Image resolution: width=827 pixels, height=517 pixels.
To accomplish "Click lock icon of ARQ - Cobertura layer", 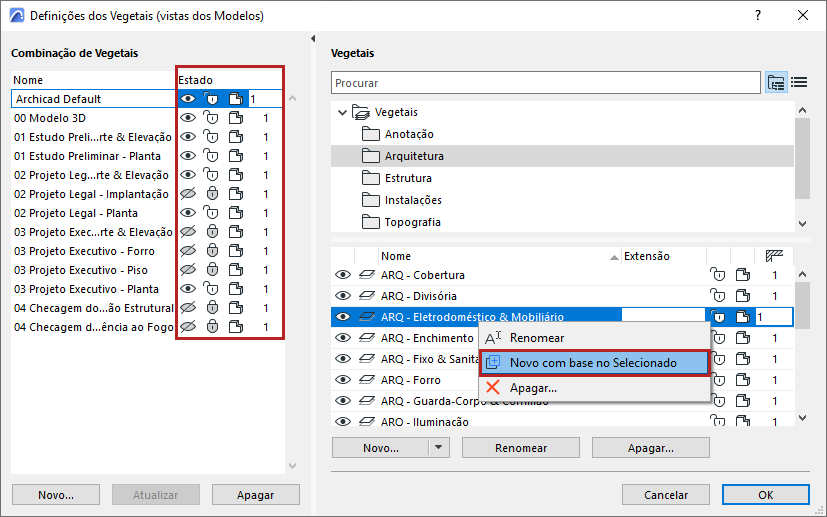I will pyautogui.click(x=717, y=275).
